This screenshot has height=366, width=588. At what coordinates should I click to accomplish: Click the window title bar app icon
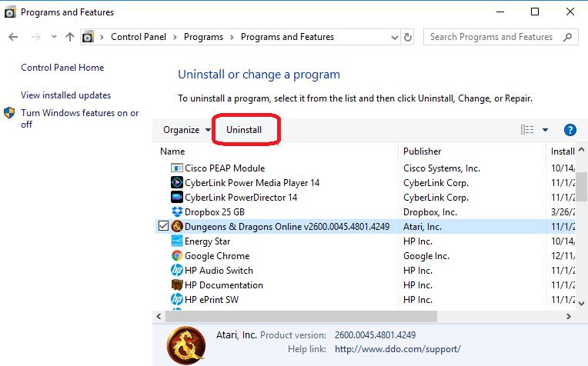(10, 12)
